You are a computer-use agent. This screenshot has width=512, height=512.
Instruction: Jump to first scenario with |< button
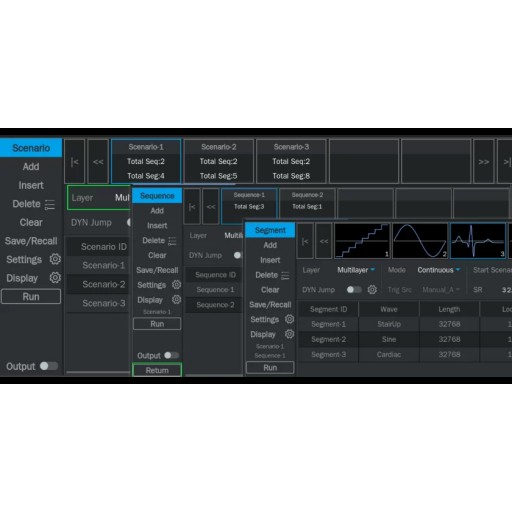coord(74,162)
